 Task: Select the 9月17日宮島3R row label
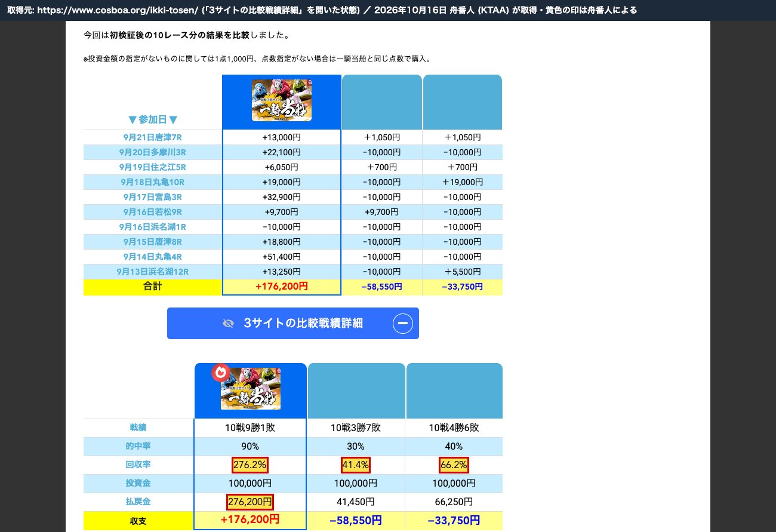153,197
